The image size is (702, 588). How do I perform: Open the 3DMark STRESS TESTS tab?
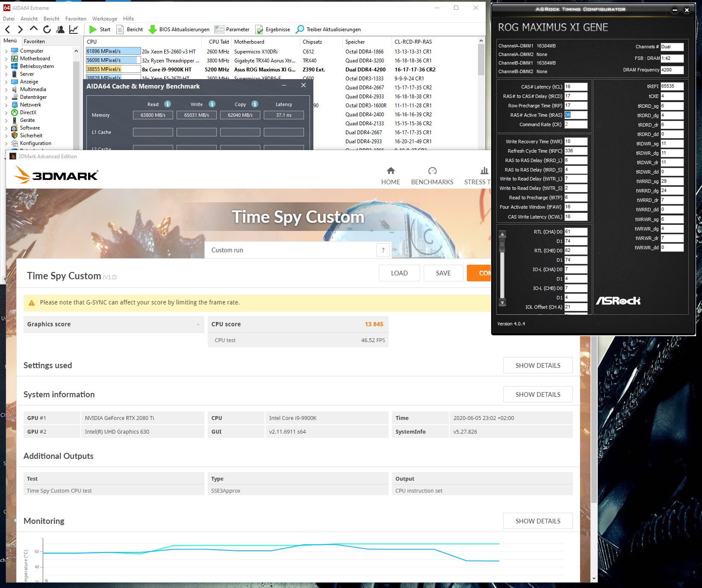[x=478, y=176]
